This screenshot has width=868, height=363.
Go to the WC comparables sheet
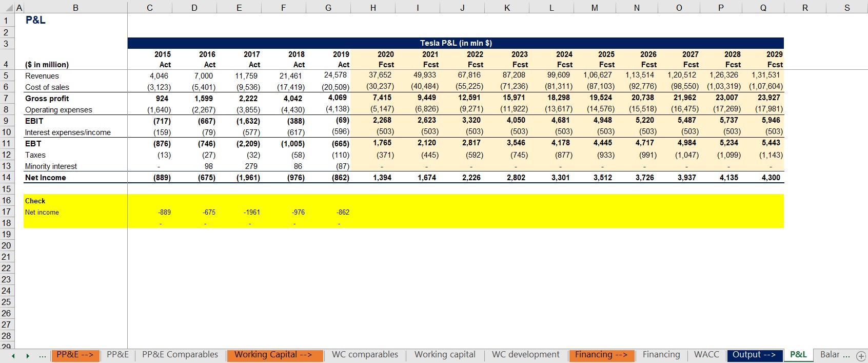(365, 355)
